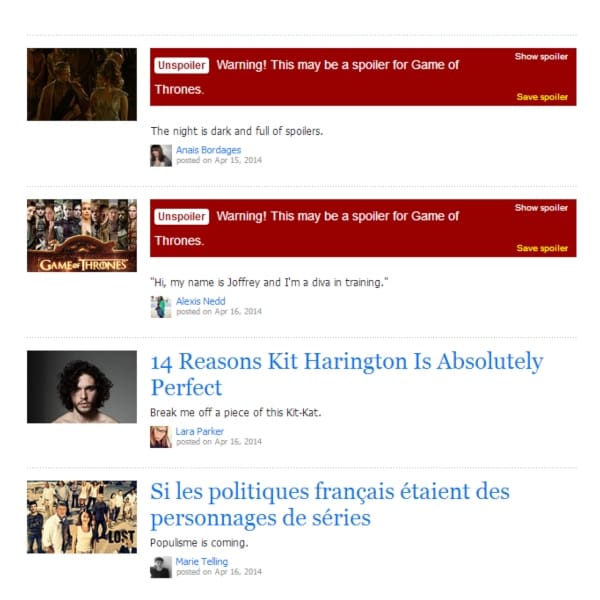Screen dimensions: 600x600
Task: Open Alexis Nedd avatar icon
Action: (x=161, y=307)
